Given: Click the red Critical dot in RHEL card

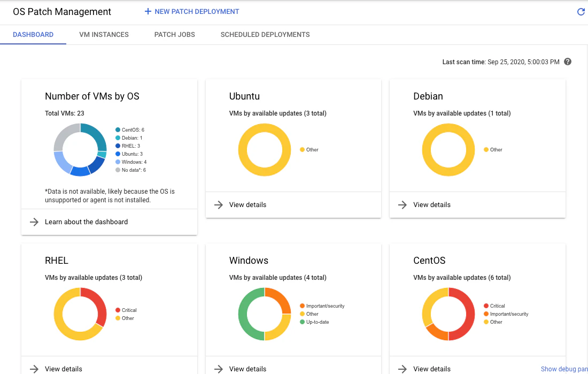Looking at the screenshot, I should click(118, 310).
